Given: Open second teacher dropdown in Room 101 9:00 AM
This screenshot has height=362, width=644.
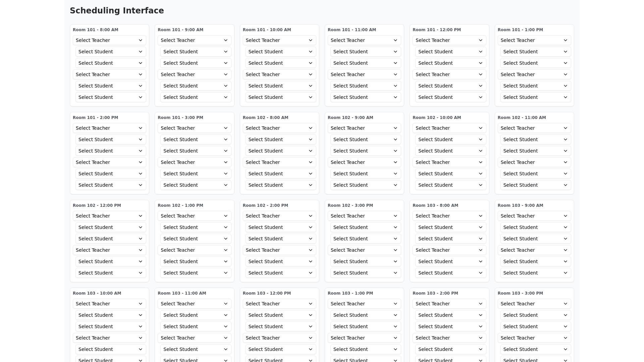Looking at the screenshot, I should coord(194,74).
